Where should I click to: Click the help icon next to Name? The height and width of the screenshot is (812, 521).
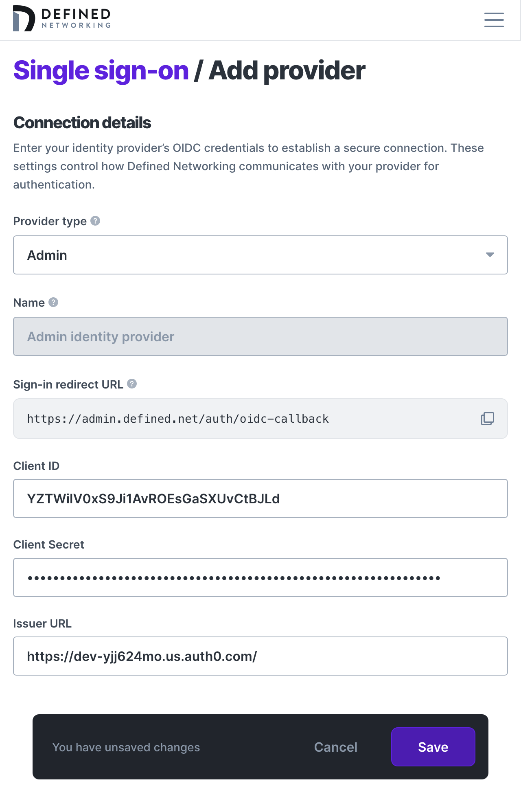(x=53, y=303)
